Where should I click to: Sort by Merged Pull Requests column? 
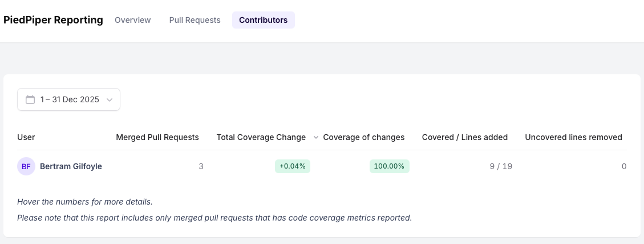point(157,137)
